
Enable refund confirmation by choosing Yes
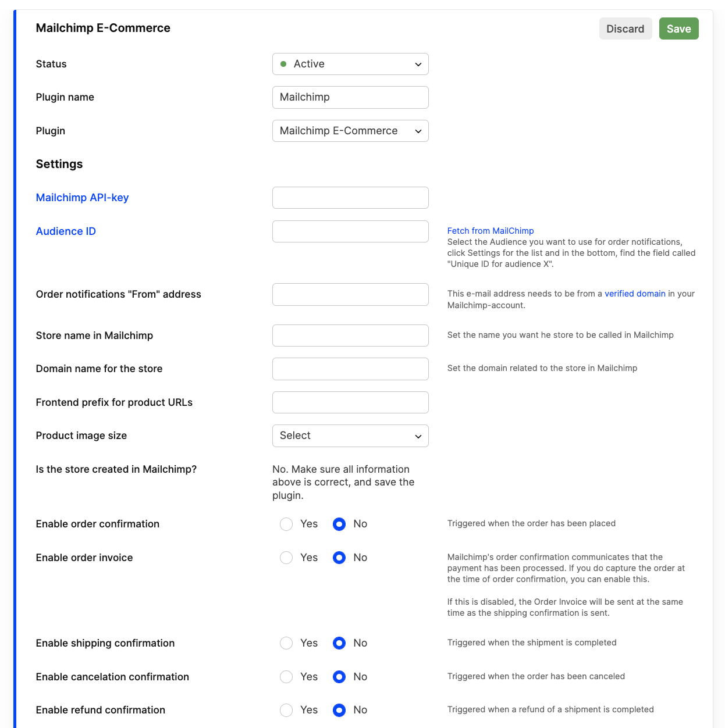(286, 710)
